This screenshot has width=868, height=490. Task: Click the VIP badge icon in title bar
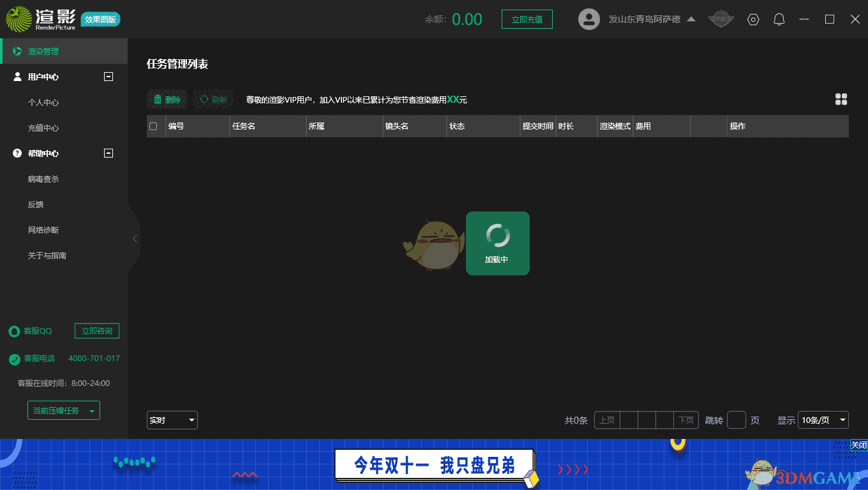pyautogui.click(x=721, y=19)
